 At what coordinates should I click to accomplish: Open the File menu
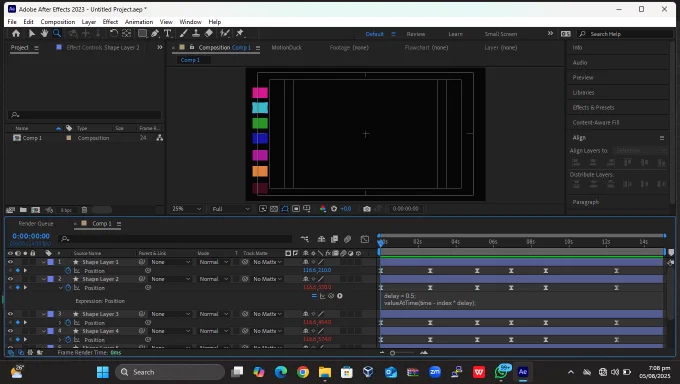pos(12,22)
